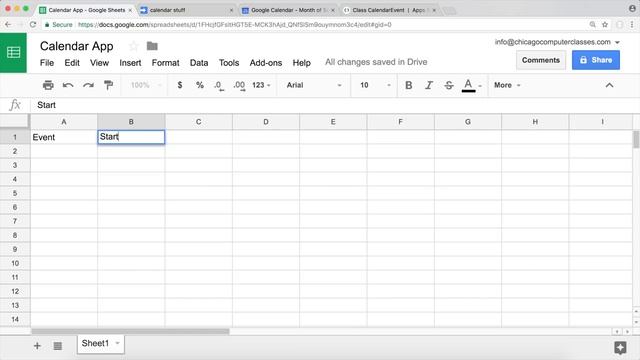Open the Edit menu
This screenshot has width=640, height=360.
point(72,63)
